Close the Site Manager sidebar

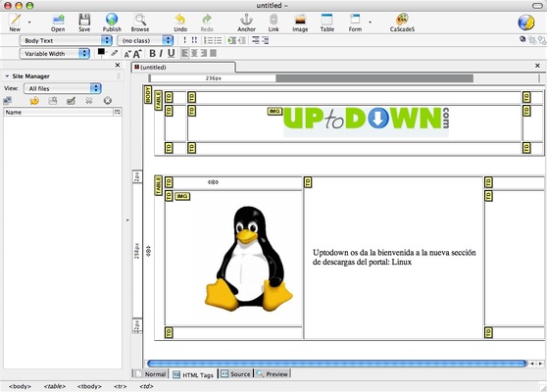pyautogui.click(x=118, y=65)
